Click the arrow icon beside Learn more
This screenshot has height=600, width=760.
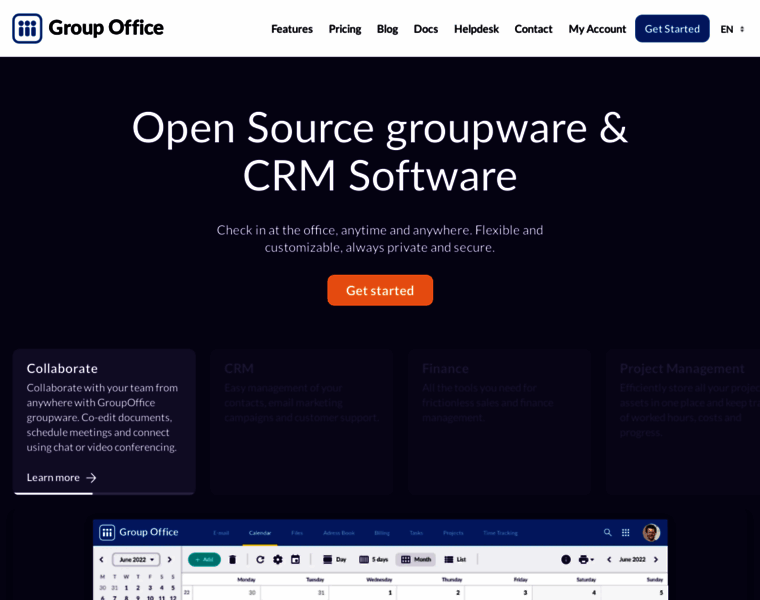coord(91,478)
